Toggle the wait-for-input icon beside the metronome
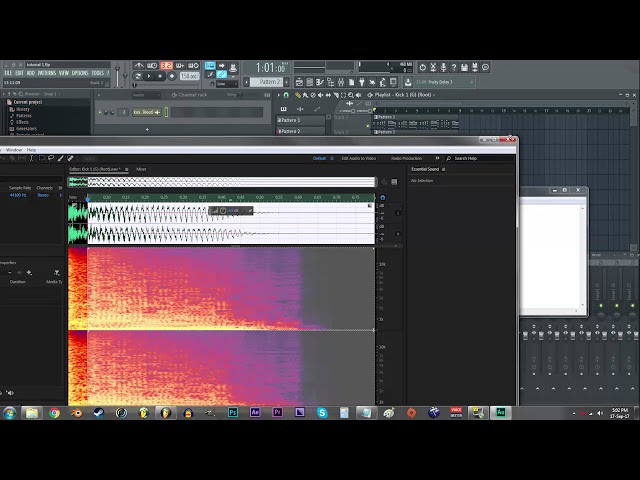Screen dimensions: 640x480 [152, 66]
